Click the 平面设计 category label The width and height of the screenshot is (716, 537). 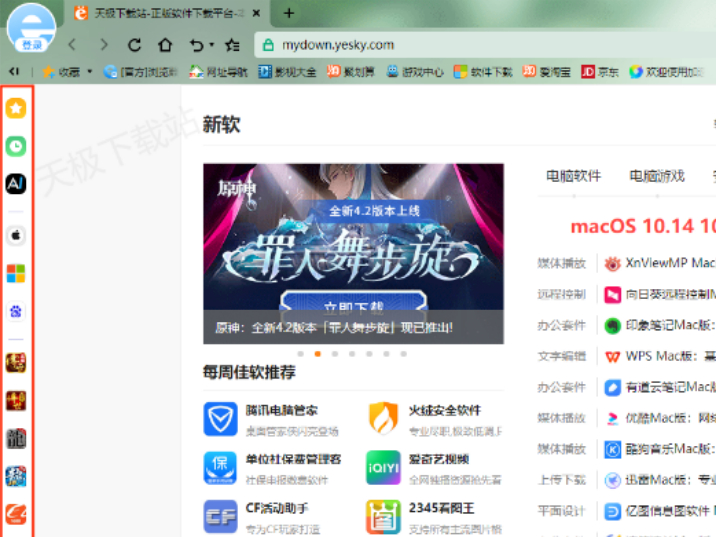pos(562,511)
